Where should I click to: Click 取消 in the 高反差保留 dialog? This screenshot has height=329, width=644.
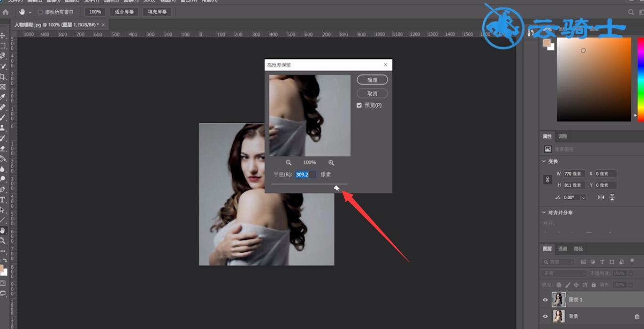point(372,94)
